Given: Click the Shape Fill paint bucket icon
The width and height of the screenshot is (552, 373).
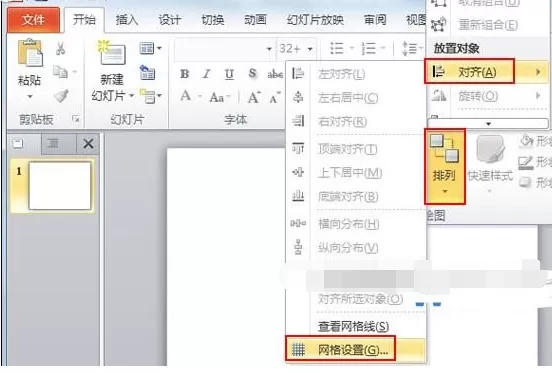Looking at the screenshot, I should pos(527,141).
